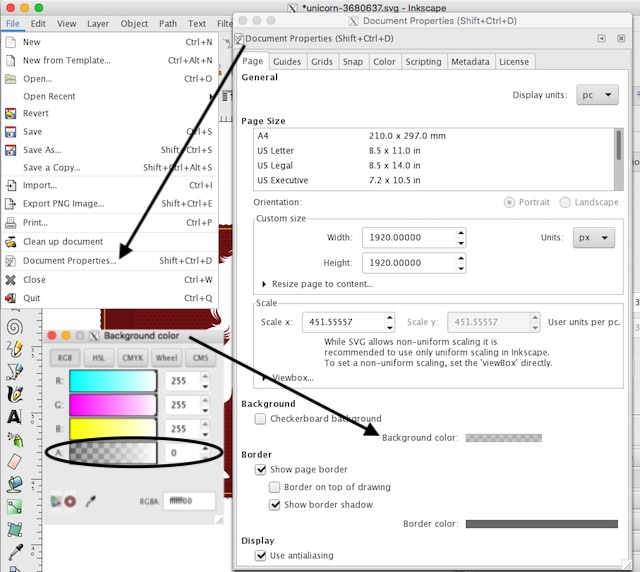Click the out-of-gamut icon in Background color
640x572 pixels.
70,501
